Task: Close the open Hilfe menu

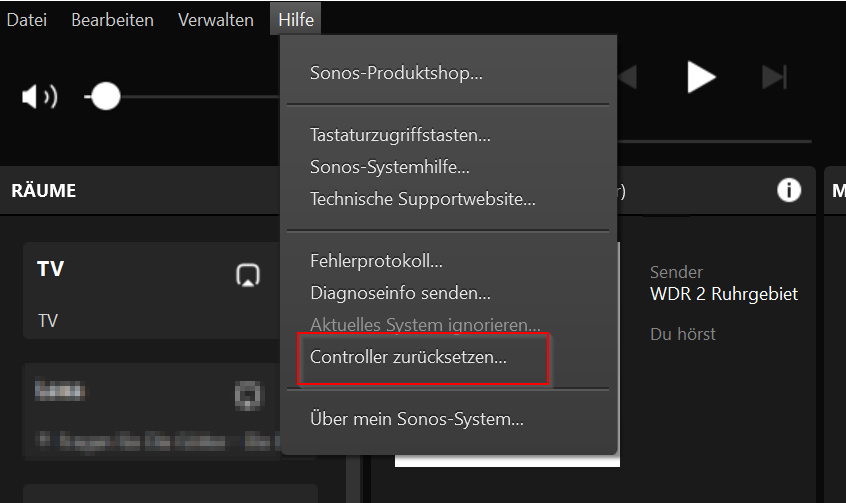Action: (296, 20)
